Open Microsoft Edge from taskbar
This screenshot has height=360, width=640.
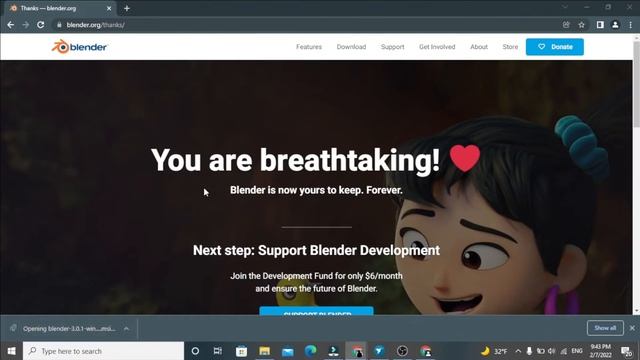click(x=311, y=351)
